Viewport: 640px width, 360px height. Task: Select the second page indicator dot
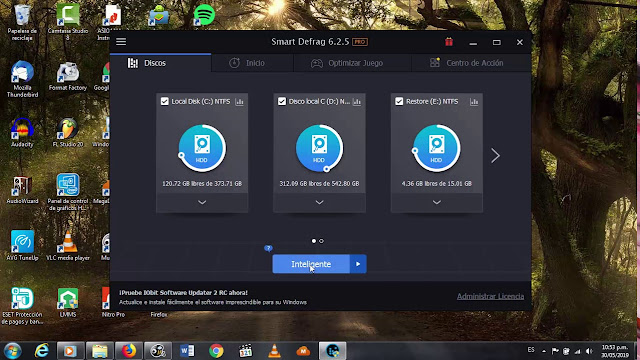(321, 241)
